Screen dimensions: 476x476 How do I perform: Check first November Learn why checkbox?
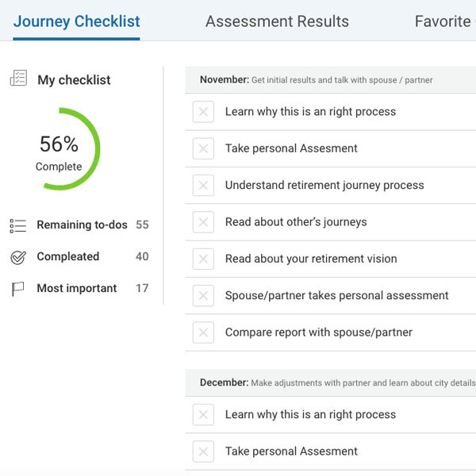pos(203,112)
